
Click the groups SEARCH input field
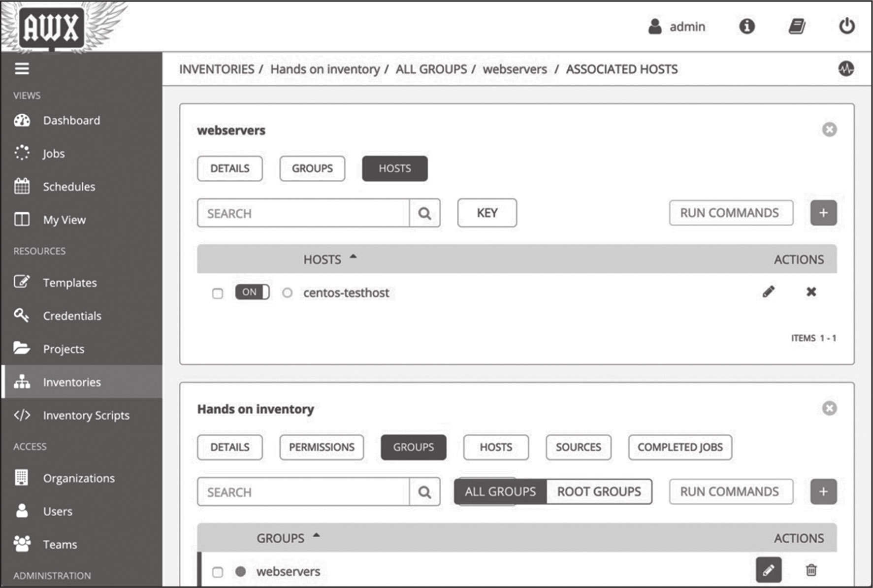pos(303,492)
